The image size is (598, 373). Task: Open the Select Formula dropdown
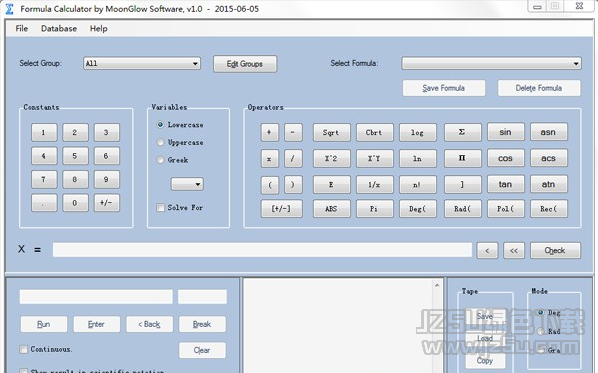click(x=491, y=63)
